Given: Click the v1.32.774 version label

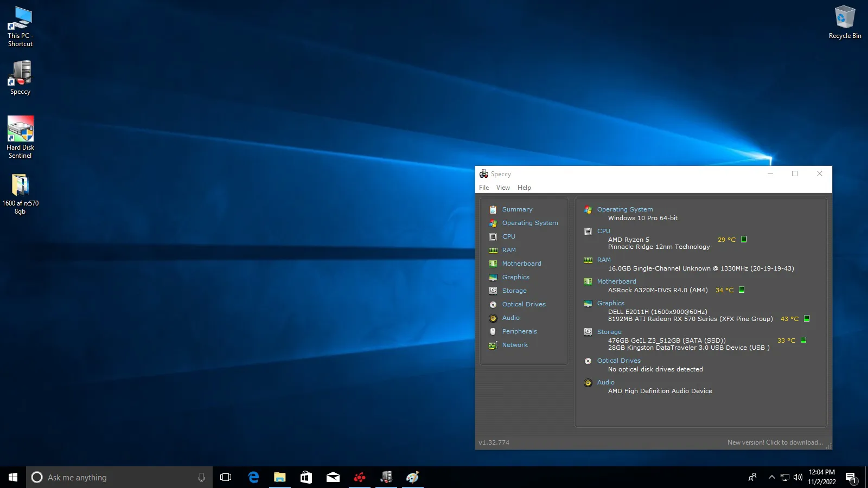Looking at the screenshot, I should pos(494,442).
